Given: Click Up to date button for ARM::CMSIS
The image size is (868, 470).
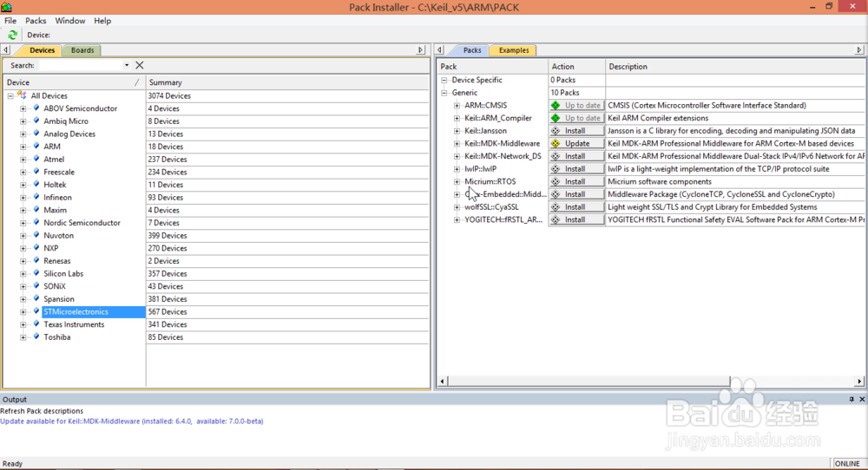Looking at the screenshot, I should 576,106.
